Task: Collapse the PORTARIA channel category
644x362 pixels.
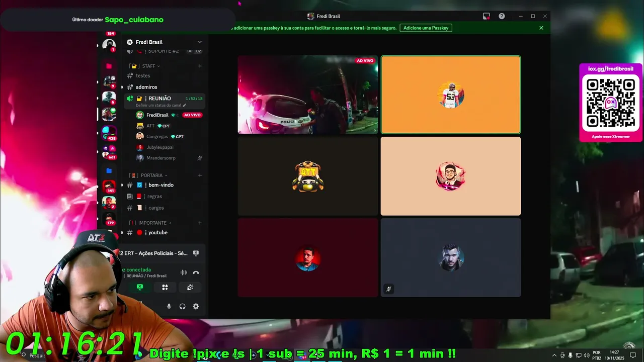Action: point(150,175)
